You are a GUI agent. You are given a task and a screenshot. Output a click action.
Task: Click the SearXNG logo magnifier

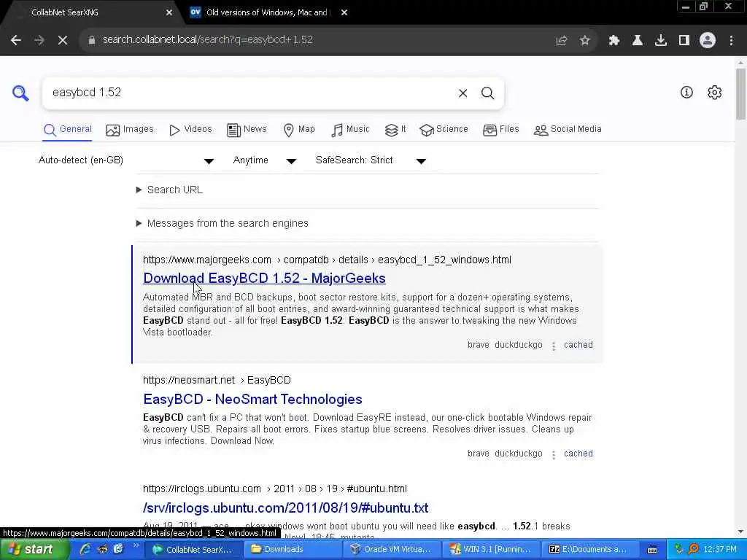[20, 93]
